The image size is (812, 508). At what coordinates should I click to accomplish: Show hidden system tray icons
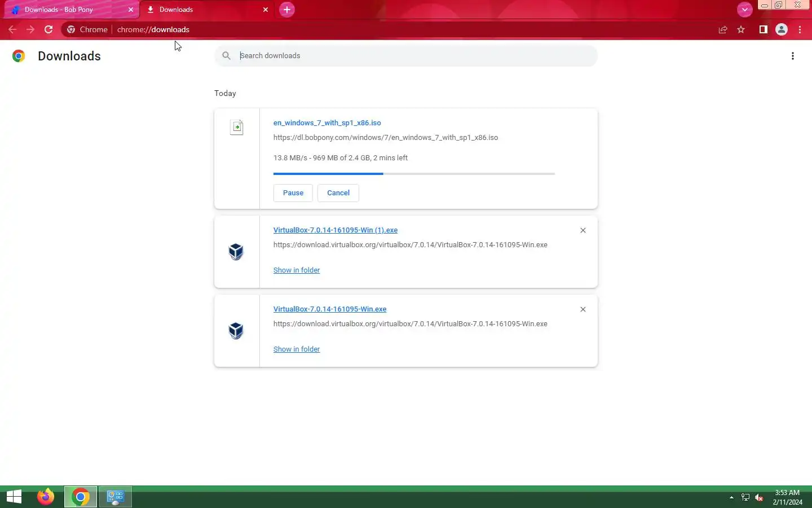tap(731, 497)
